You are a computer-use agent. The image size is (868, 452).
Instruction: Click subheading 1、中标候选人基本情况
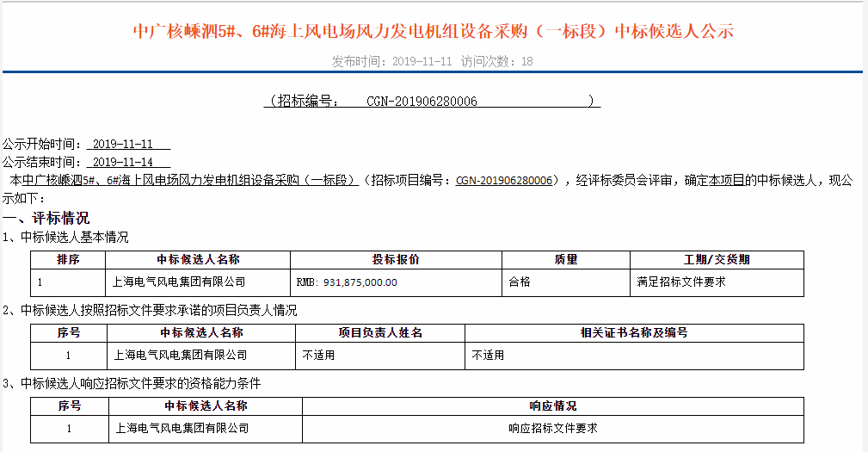(x=65, y=237)
